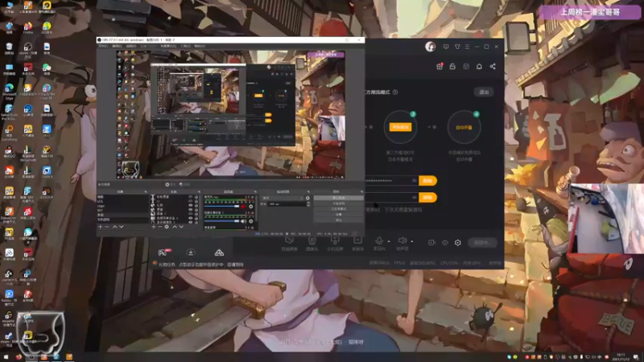Click orange copy button beside first masked field

click(x=427, y=180)
